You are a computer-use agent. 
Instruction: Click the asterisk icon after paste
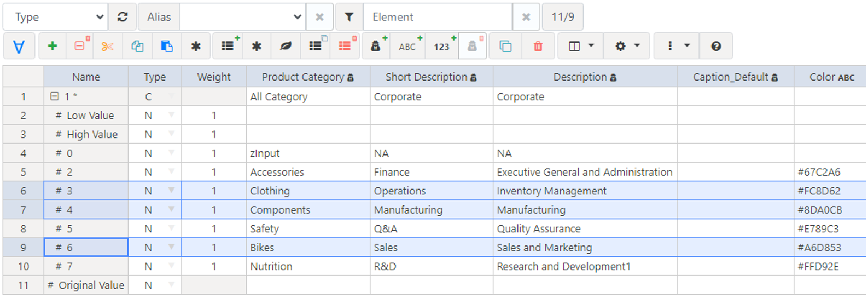pyautogui.click(x=196, y=47)
